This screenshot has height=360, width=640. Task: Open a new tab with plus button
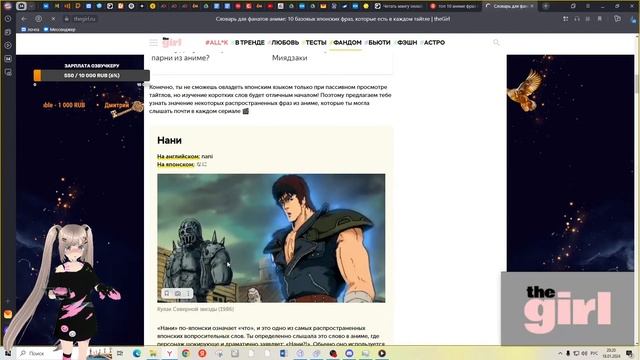(x=546, y=6)
